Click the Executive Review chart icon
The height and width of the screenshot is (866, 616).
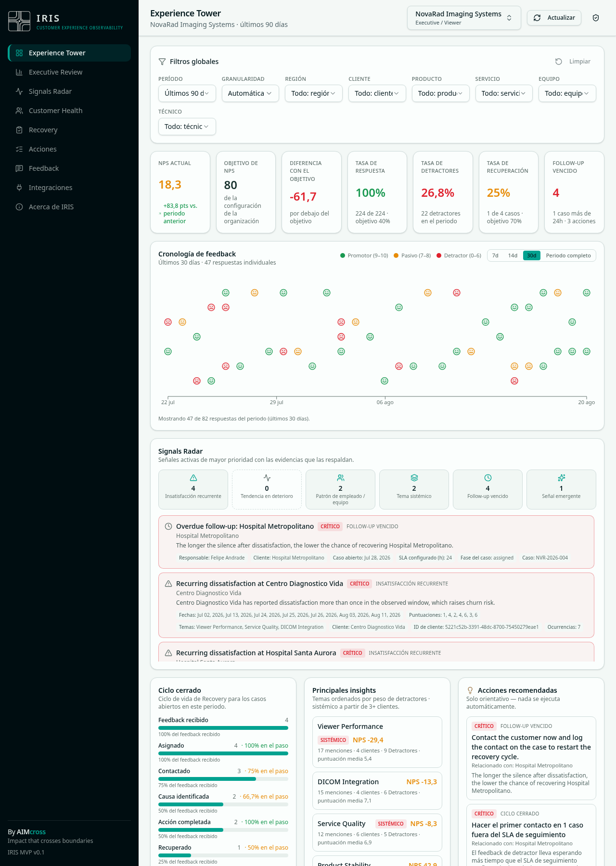pos(19,72)
